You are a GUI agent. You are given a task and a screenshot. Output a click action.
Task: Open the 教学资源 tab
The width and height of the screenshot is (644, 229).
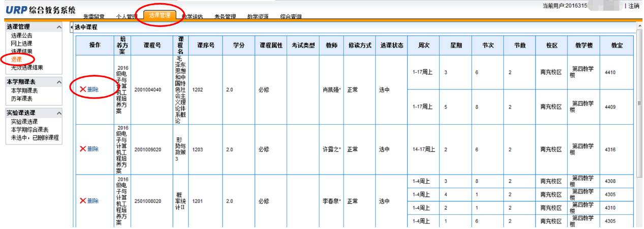click(258, 17)
